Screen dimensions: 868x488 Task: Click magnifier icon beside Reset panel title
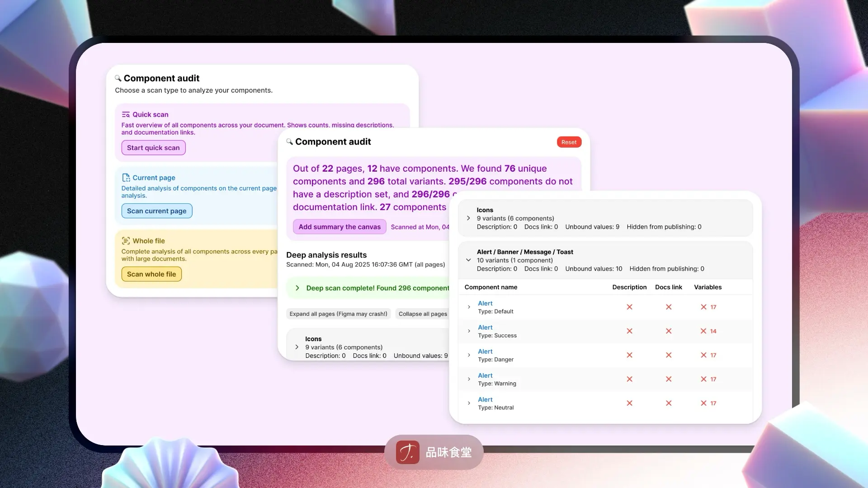click(289, 142)
